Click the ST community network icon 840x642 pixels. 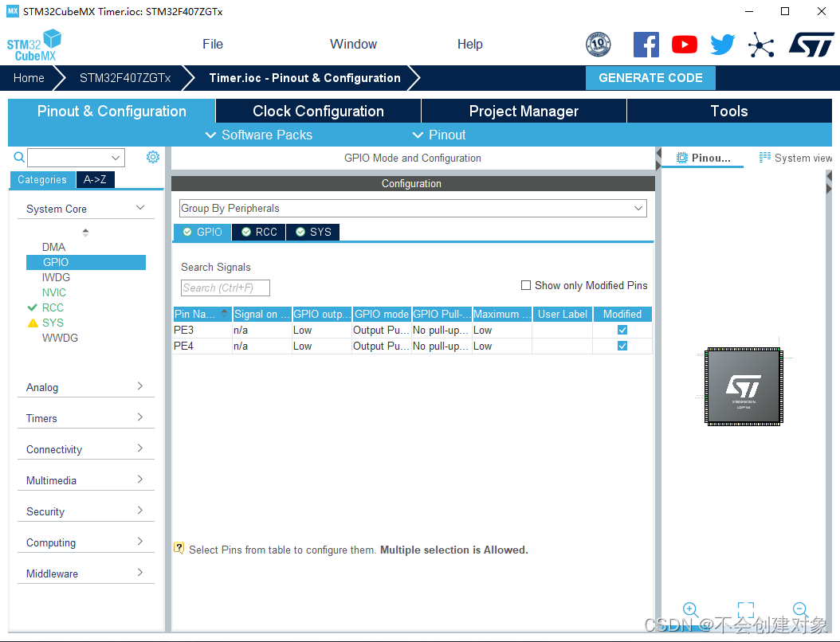[761, 45]
